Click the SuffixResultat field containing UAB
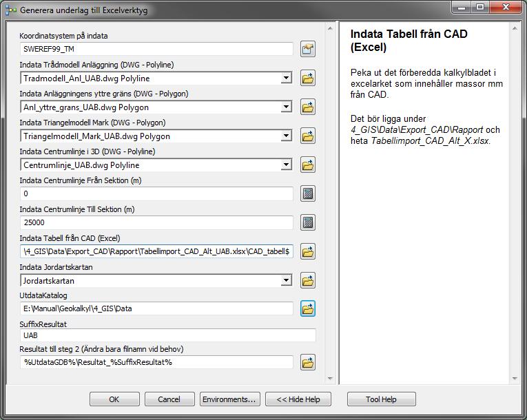The image size is (527, 420). [x=167, y=335]
